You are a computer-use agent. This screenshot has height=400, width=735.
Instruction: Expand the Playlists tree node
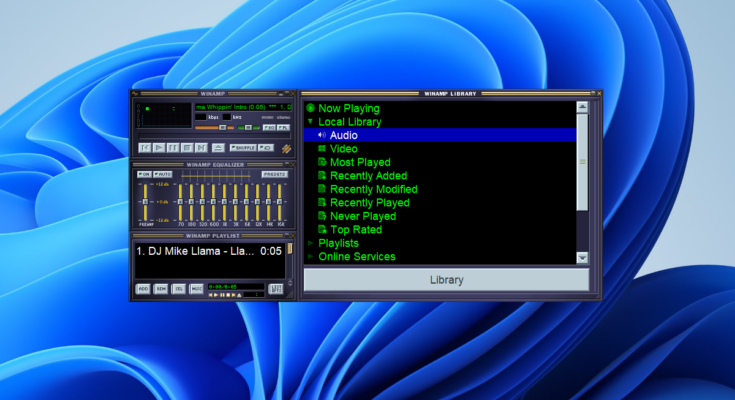pyautogui.click(x=311, y=243)
